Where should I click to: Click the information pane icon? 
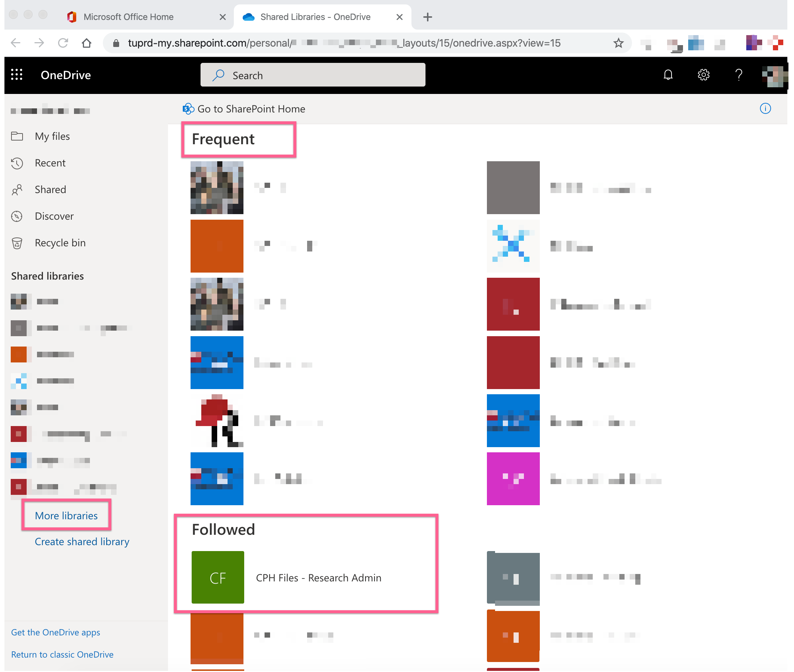[x=765, y=109]
